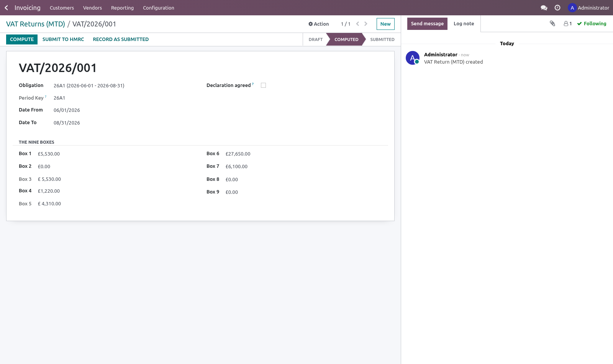Select the COMPUTED status stage
The image size is (613, 364).
[346, 39]
